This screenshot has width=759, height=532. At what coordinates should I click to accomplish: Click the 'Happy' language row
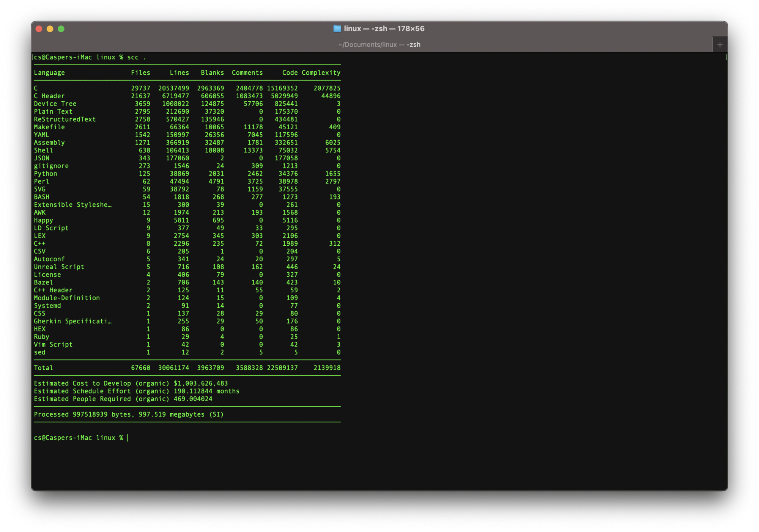click(187, 220)
